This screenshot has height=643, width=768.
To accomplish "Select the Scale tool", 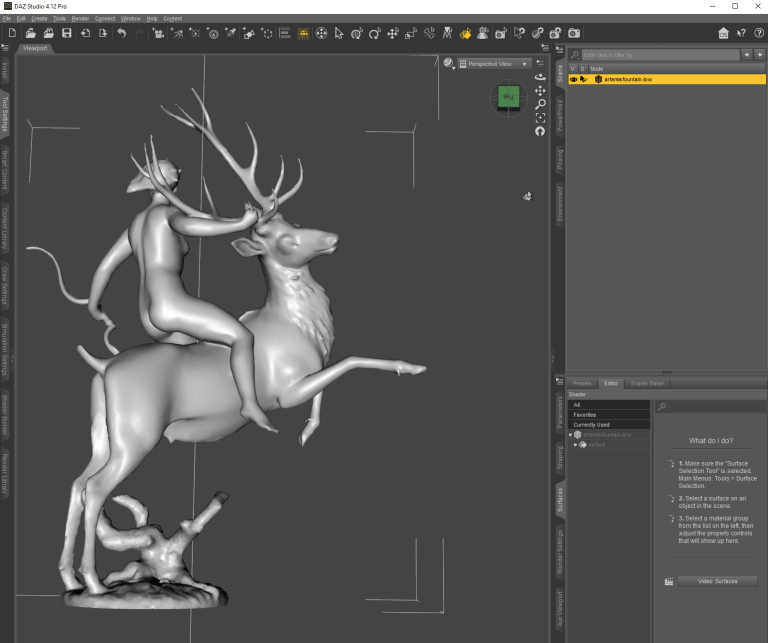I will 410,33.
